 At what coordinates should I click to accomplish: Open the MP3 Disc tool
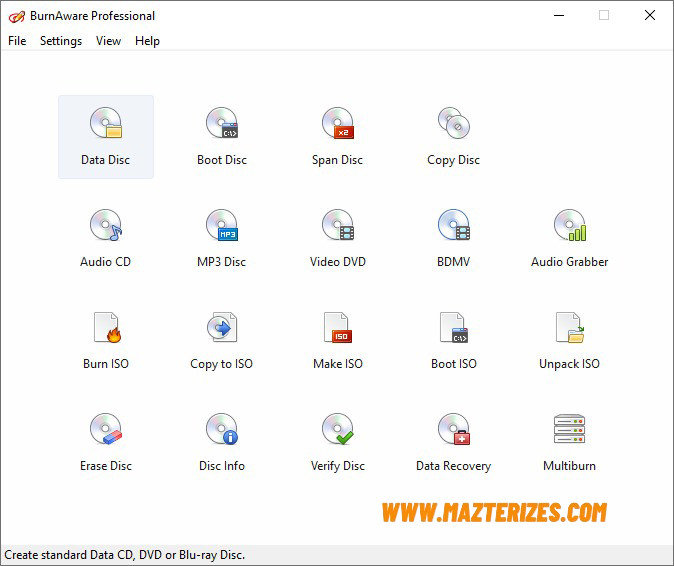coord(222,239)
